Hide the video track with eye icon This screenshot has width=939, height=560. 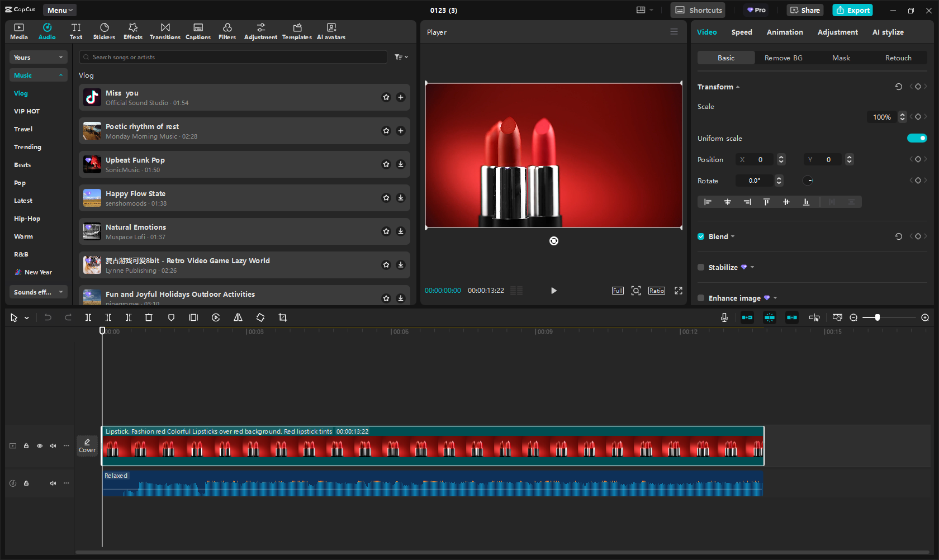(x=40, y=446)
